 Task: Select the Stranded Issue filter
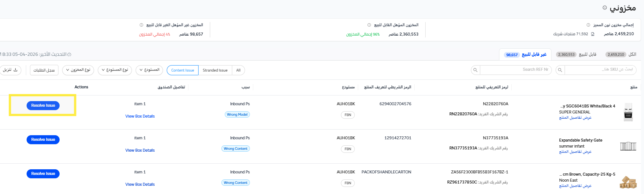215,70
